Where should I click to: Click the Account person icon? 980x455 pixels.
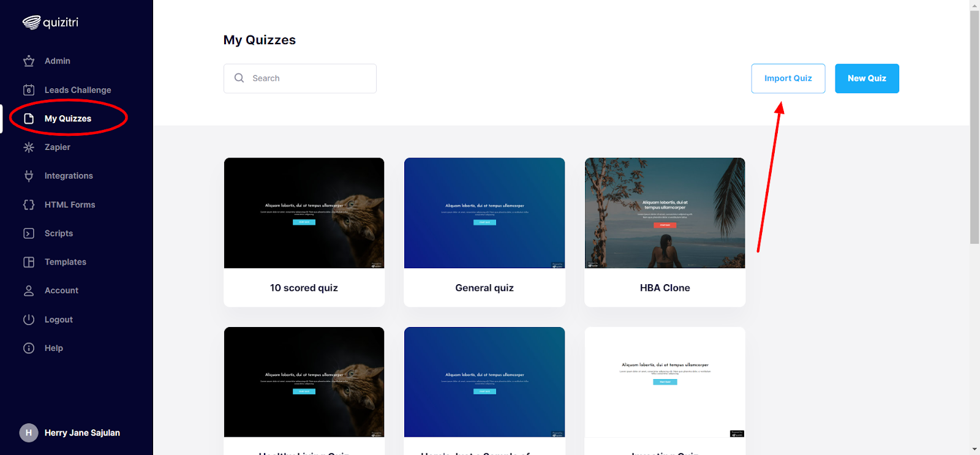pyautogui.click(x=29, y=291)
